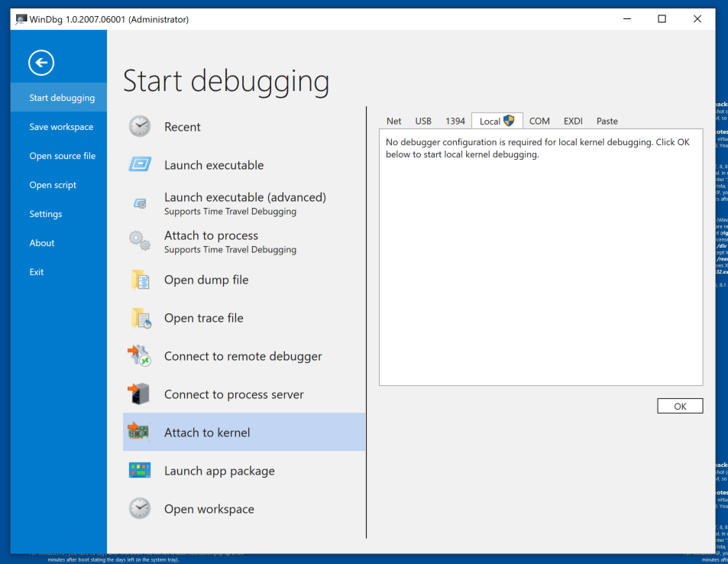Switch to the 1394 tab
Image resolution: width=728 pixels, height=564 pixels.
(x=455, y=122)
